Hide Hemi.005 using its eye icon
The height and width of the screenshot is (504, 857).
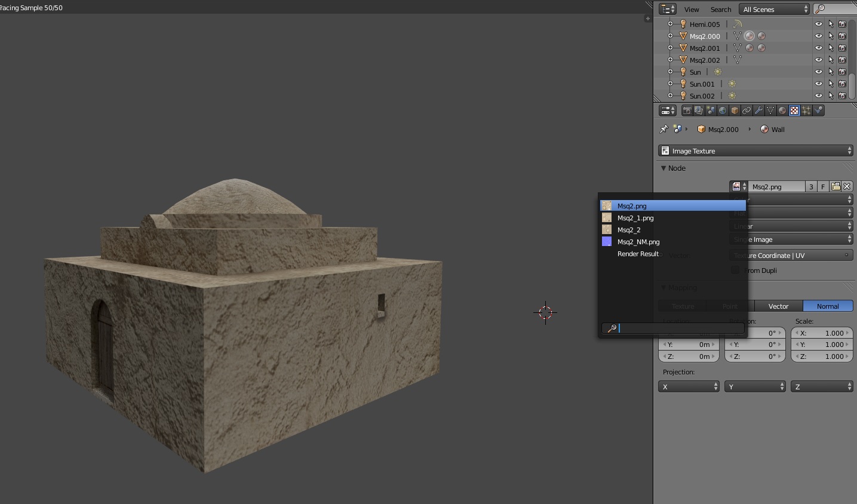click(819, 24)
